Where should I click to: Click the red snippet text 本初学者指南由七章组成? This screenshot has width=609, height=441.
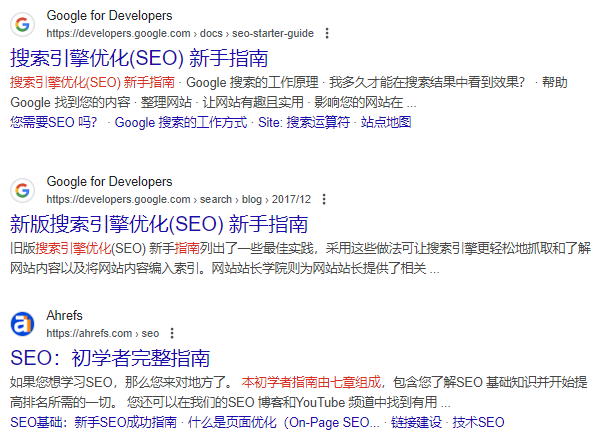pyautogui.click(x=311, y=382)
